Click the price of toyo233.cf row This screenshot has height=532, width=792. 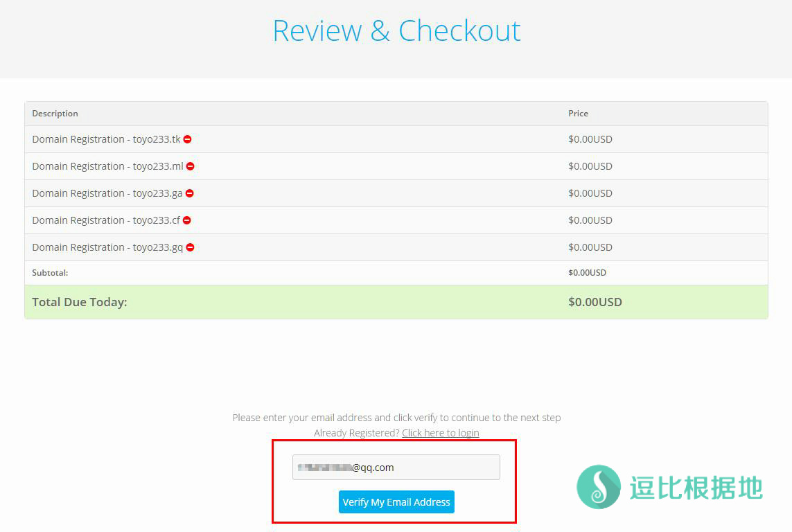(x=590, y=220)
